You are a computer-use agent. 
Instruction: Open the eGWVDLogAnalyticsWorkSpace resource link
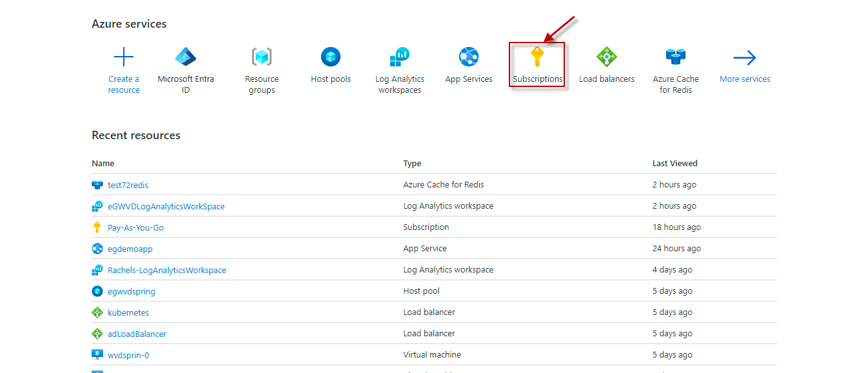click(166, 206)
